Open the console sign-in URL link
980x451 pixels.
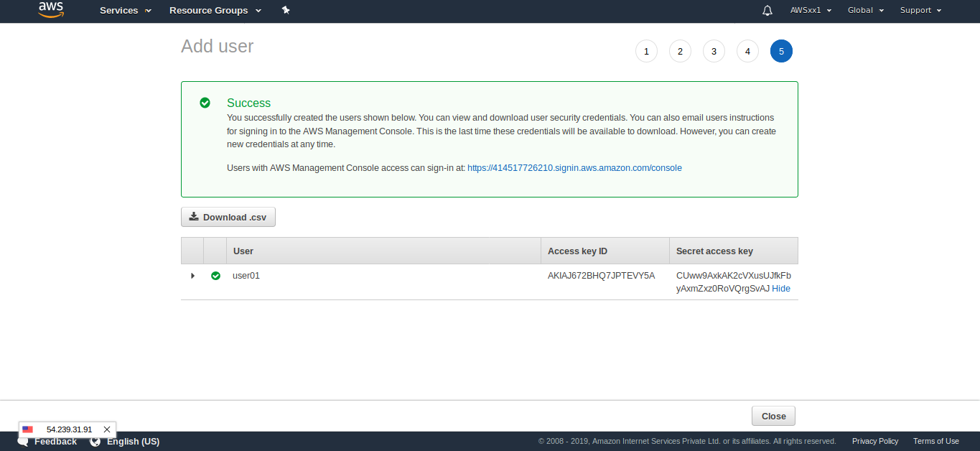[574, 168]
